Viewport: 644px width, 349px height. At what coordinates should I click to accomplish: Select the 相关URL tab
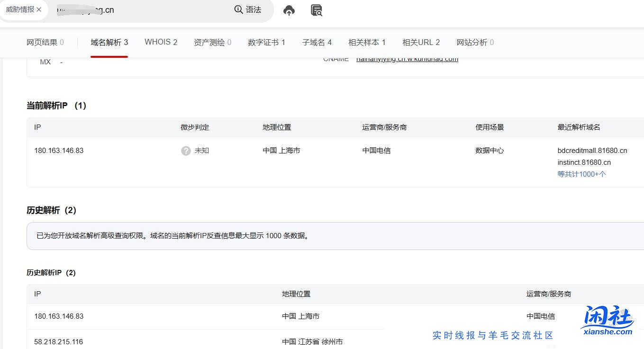[421, 42]
